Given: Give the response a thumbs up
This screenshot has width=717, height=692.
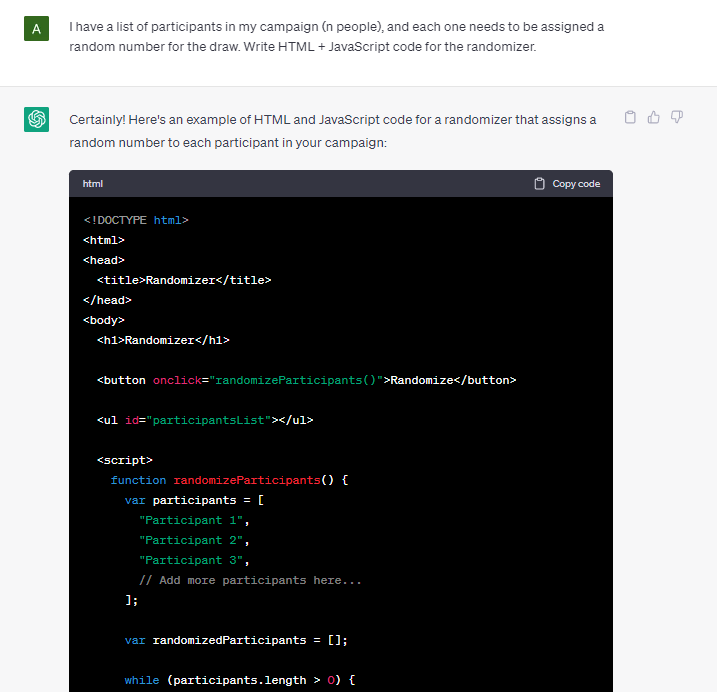Looking at the screenshot, I should pyautogui.click(x=653, y=118).
